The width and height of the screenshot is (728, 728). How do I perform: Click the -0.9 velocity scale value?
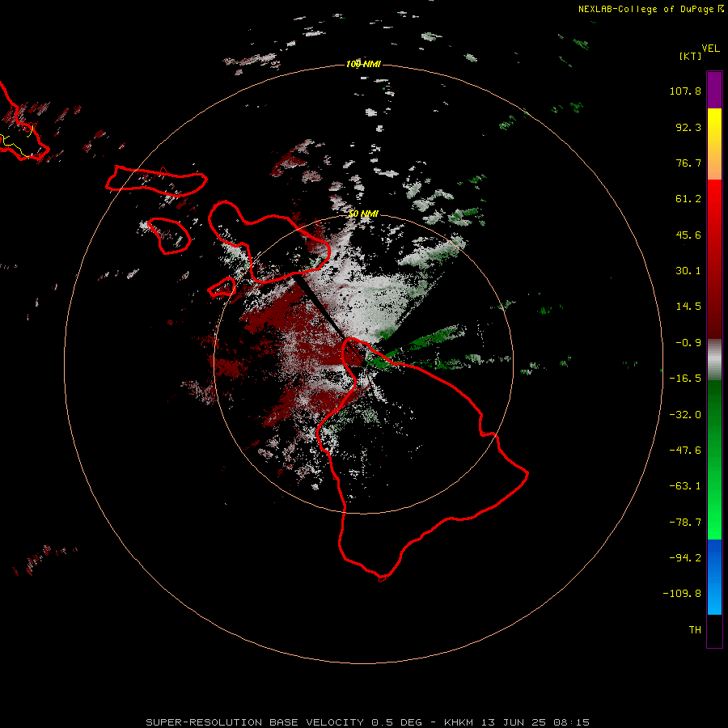click(688, 343)
